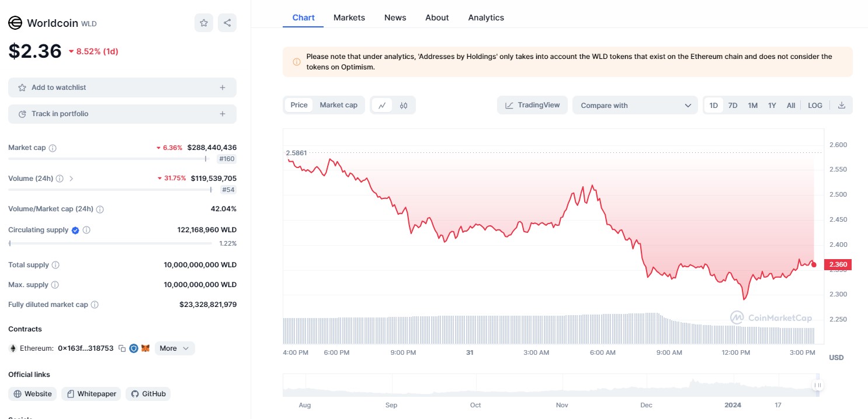868x419 pixels.
Task: Open the Analytics tab
Action: click(486, 18)
